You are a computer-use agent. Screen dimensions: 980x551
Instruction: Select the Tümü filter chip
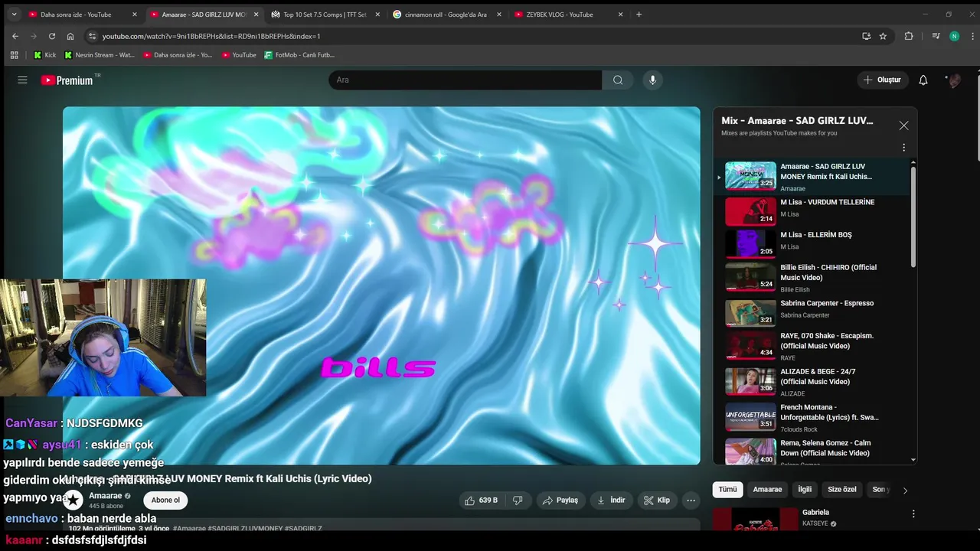(x=727, y=490)
